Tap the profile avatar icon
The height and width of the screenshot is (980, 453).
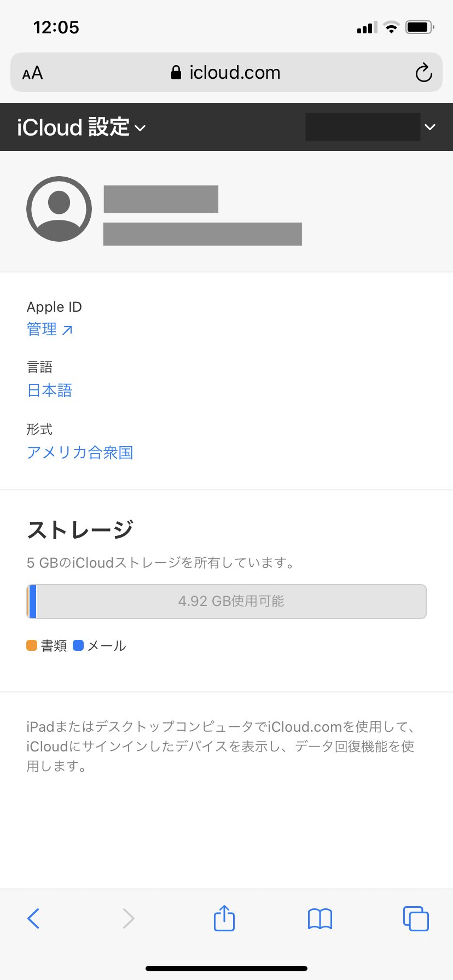coord(59,209)
